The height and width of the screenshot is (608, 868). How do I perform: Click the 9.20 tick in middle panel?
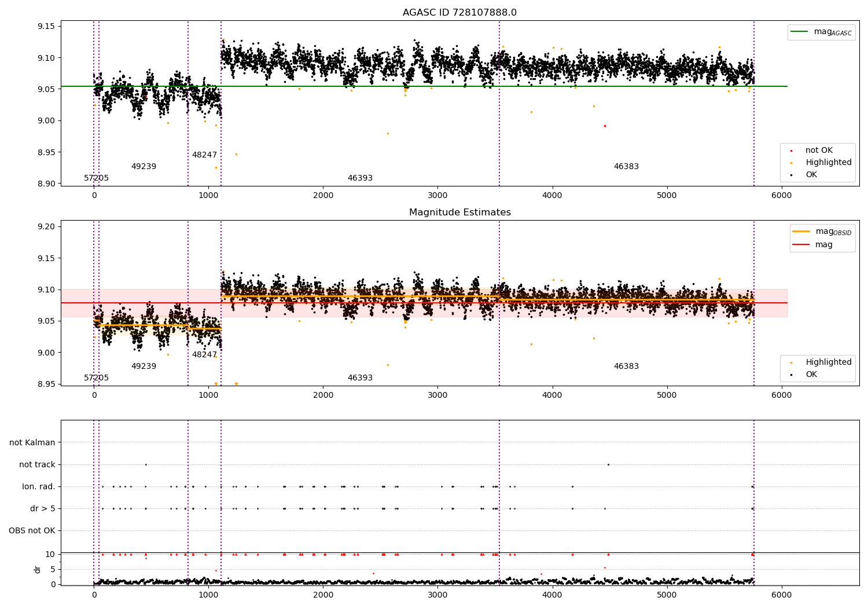tap(46, 226)
